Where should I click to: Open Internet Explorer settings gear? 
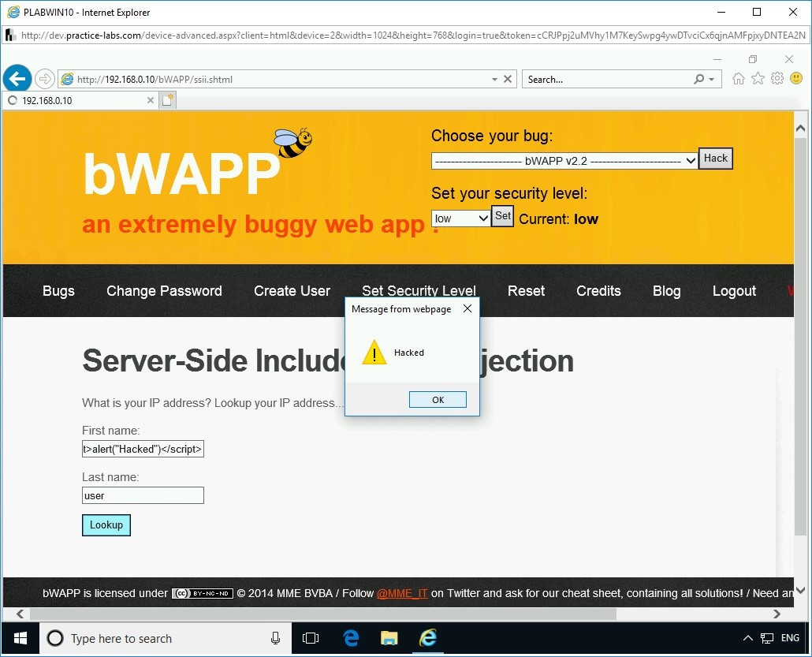tap(777, 78)
